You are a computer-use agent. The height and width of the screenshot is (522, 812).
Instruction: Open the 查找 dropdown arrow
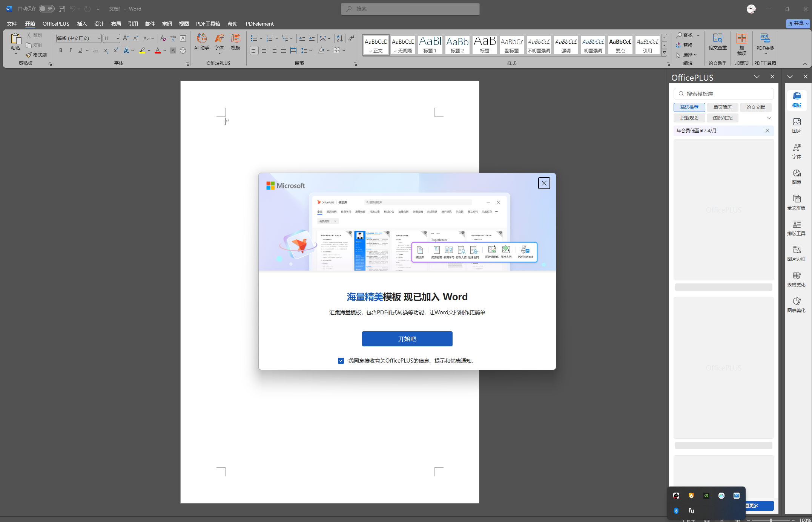coord(698,35)
